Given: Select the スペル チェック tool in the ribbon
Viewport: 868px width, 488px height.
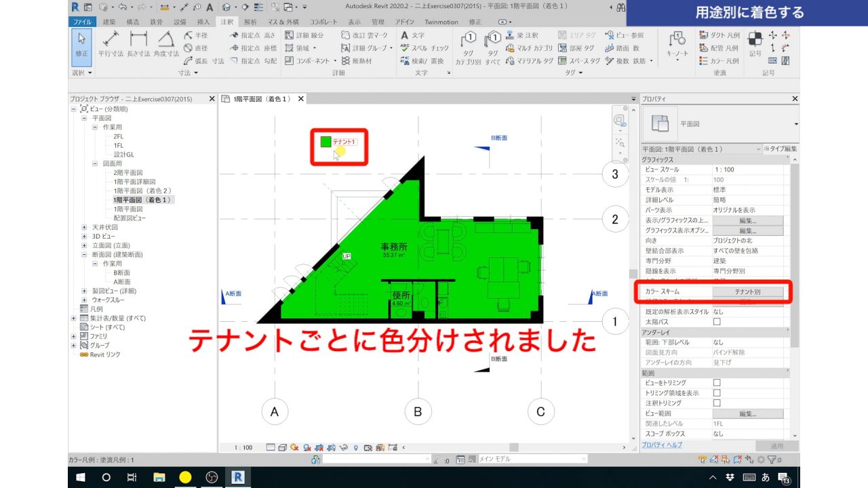Looking at the screenshot, I should (415, 49).
